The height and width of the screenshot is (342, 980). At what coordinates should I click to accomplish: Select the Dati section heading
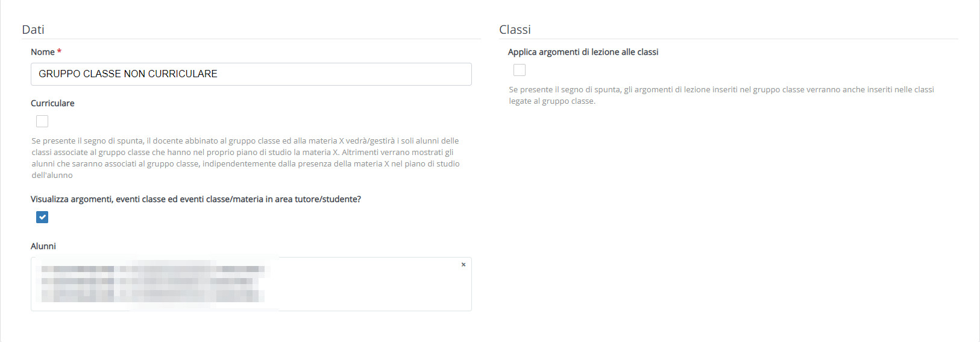(x=33, y=30)
